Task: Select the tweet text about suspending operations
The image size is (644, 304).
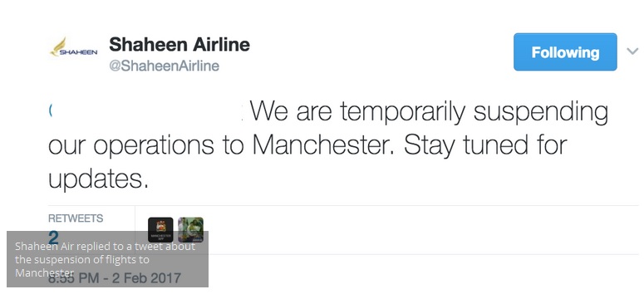Action: (x=328, y=145)
